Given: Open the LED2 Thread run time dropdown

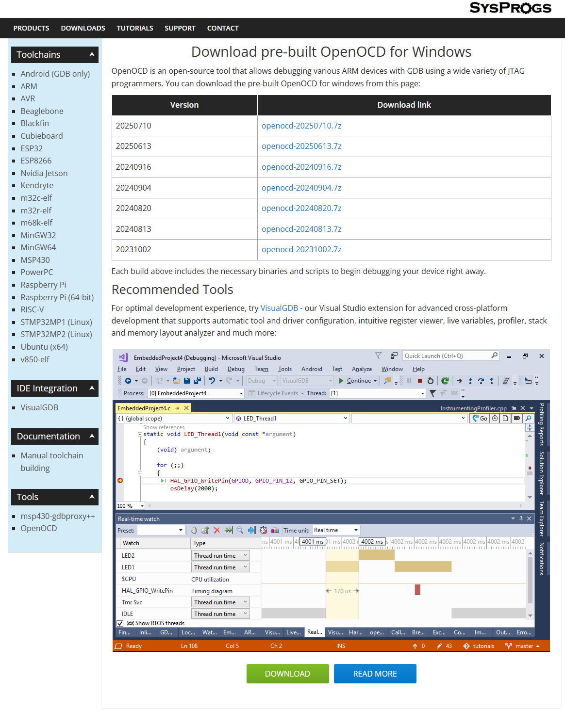Looking at the screenshot, I should pyautogui.click(x=220, y=555).
